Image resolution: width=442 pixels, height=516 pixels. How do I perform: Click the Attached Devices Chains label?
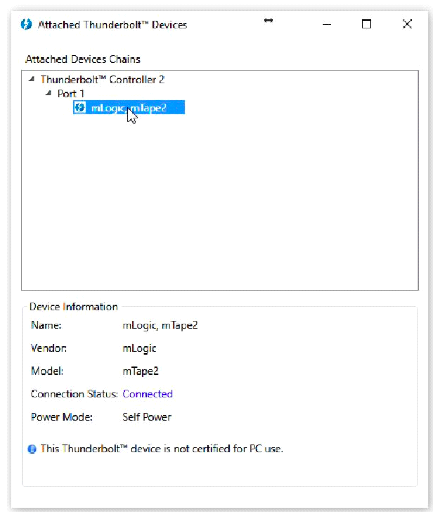(83, 59)
